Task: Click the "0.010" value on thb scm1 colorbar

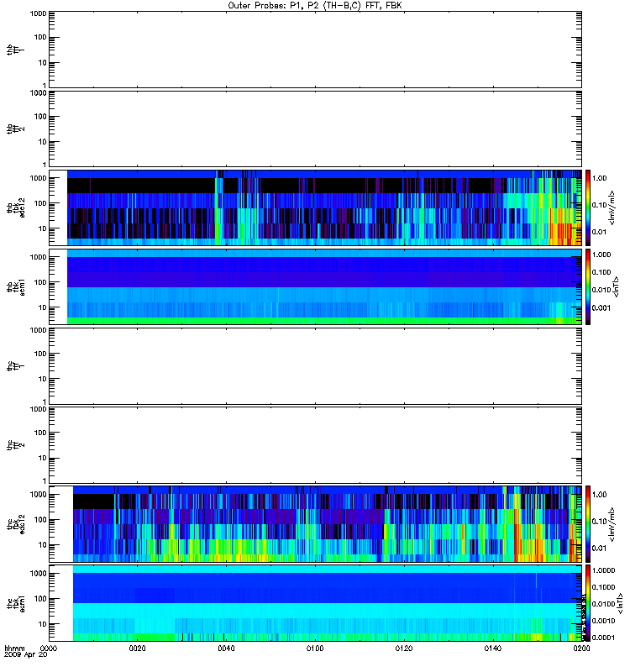Action: [601, 290]
